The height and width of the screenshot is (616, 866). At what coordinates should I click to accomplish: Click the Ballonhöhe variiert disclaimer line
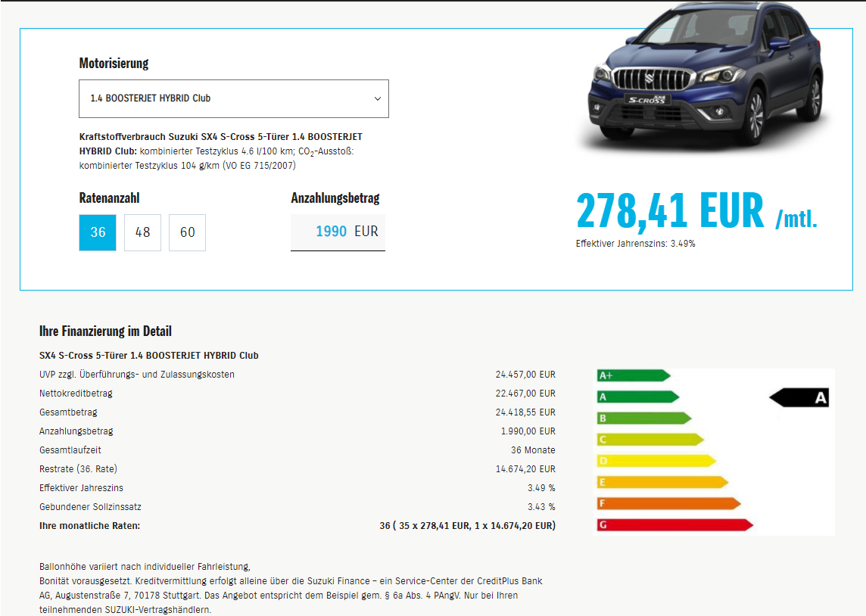coord(145,567)
